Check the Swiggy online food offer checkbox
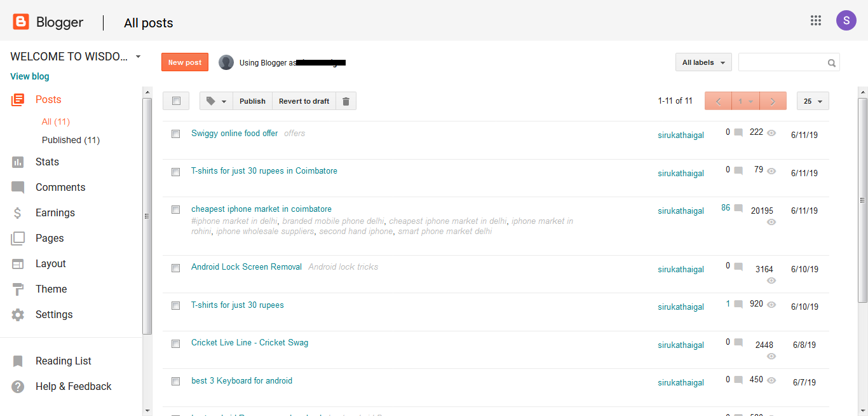Screen dimensions: 868x416 pos(176,134)
